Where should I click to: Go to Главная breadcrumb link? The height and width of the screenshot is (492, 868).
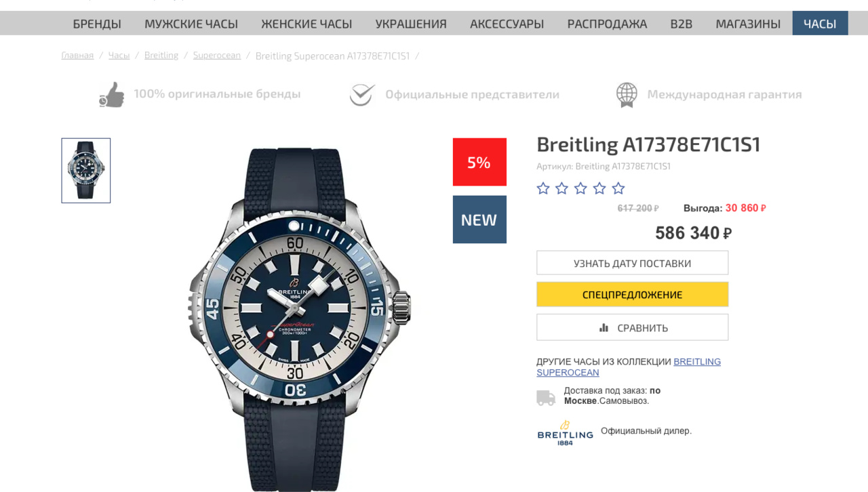click(77, 56)
